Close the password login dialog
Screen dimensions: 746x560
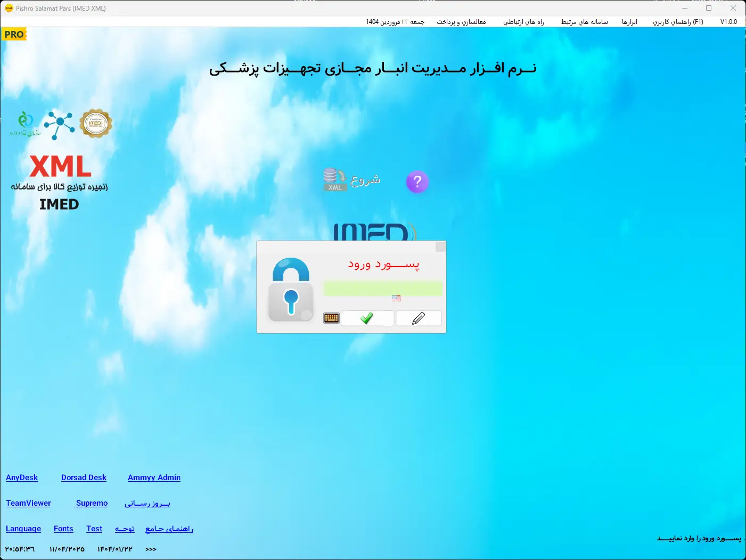pyautogui.click(x=440, y=246)
